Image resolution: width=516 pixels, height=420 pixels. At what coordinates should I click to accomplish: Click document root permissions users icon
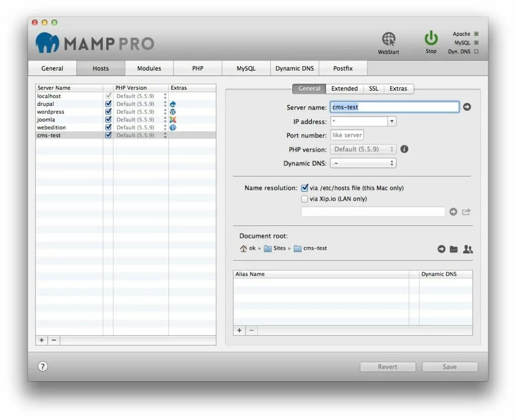468,249
